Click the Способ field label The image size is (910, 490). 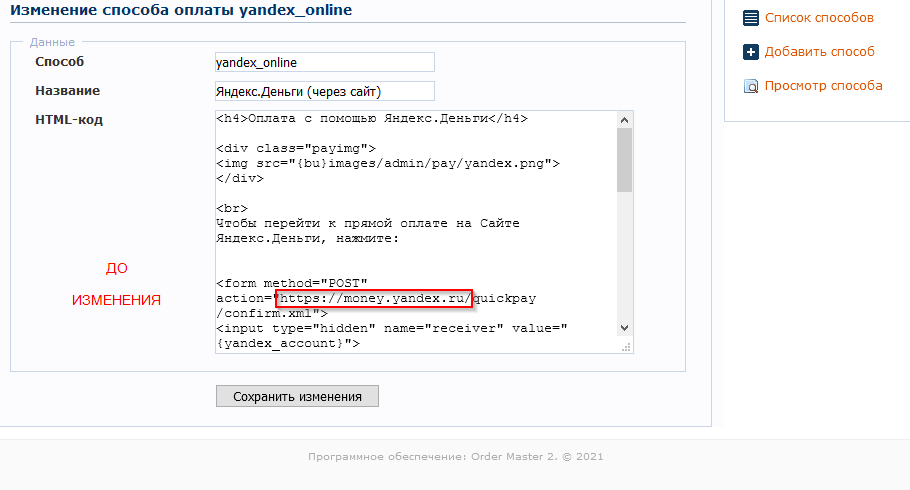pos(59,62)
